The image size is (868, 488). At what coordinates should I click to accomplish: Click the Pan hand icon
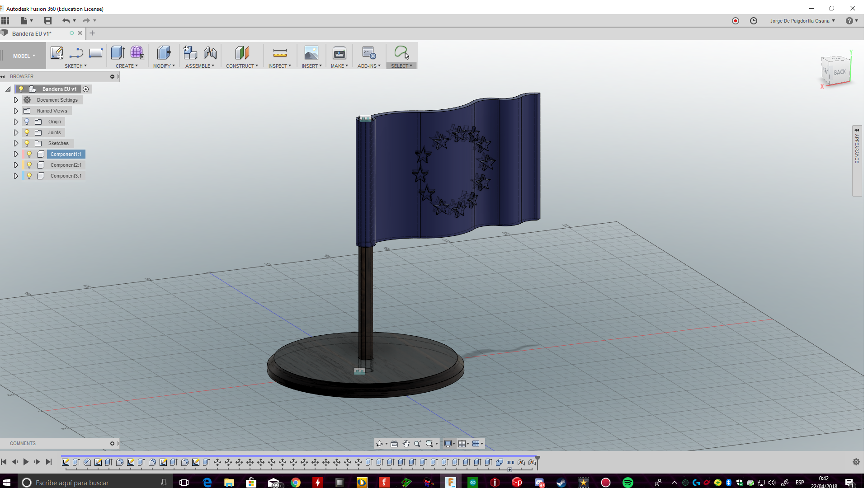tap(406, 444)
